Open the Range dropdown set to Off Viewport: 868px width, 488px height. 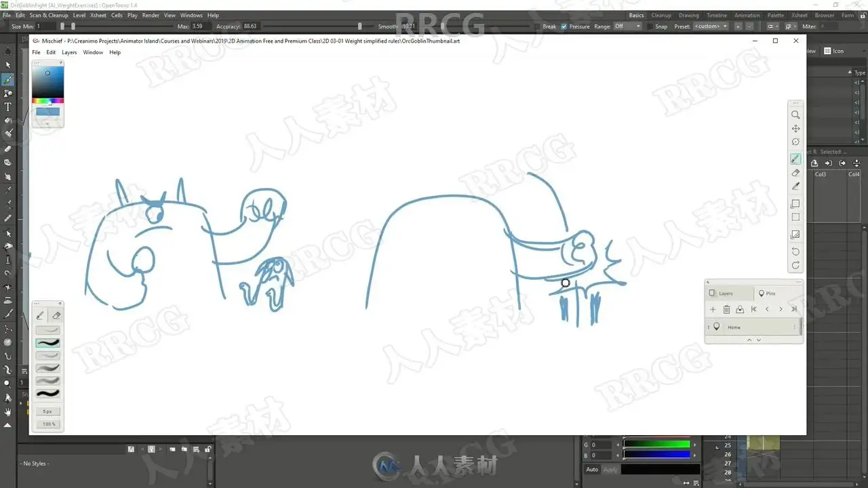(x=627, y=26)
